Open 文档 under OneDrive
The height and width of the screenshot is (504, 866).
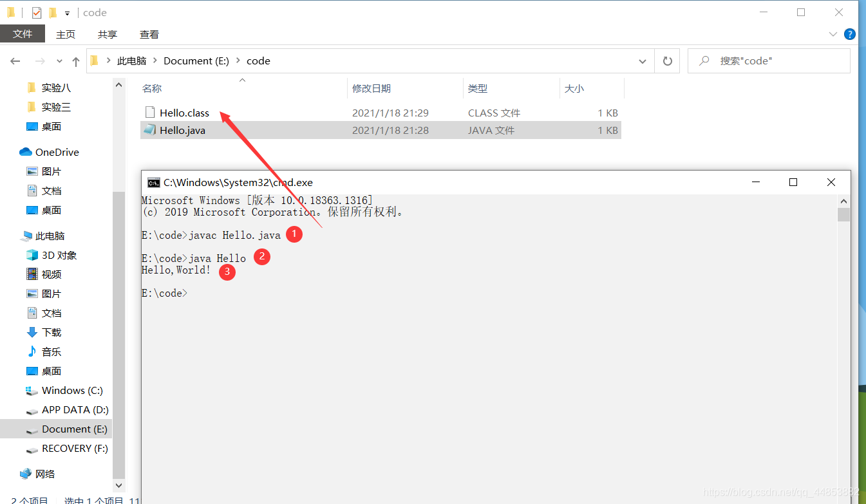coord(51,191)
